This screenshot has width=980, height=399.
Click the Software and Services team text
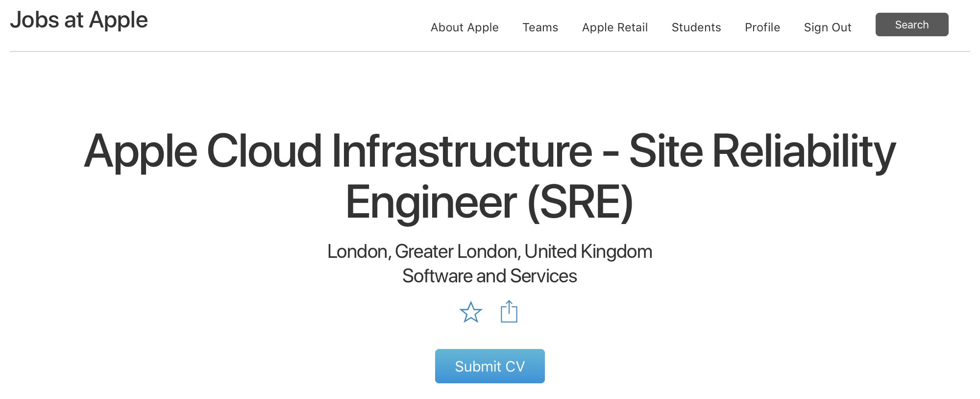490,276
